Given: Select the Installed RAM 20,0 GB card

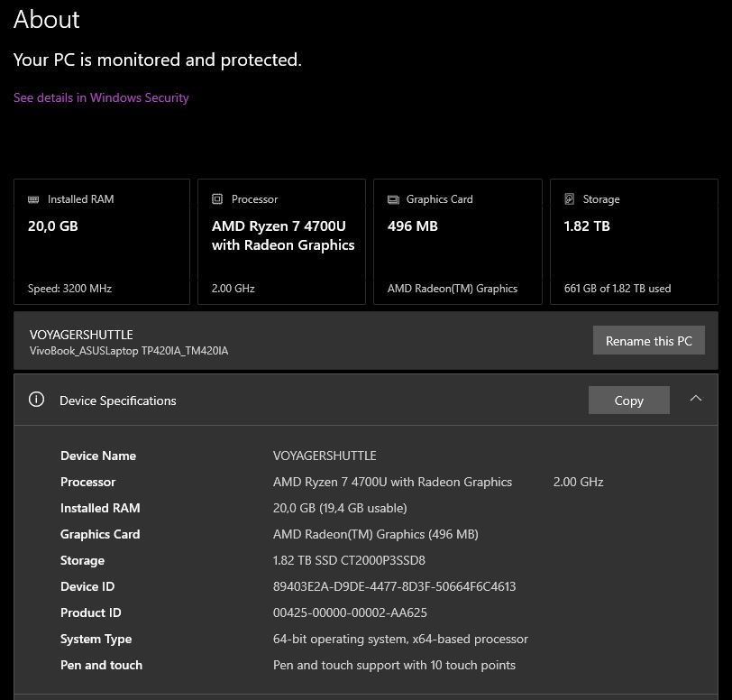Looking at the screenshot, I should click(x=102, y=242).
